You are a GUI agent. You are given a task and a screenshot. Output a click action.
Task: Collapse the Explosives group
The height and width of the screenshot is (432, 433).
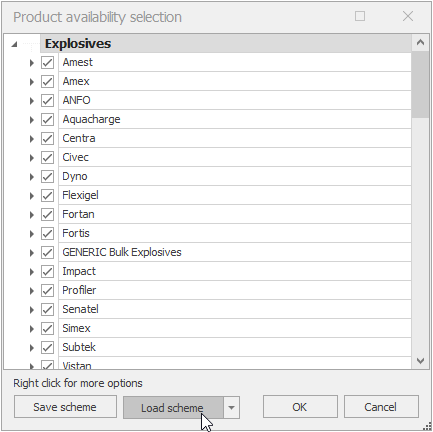coord(14,44)
